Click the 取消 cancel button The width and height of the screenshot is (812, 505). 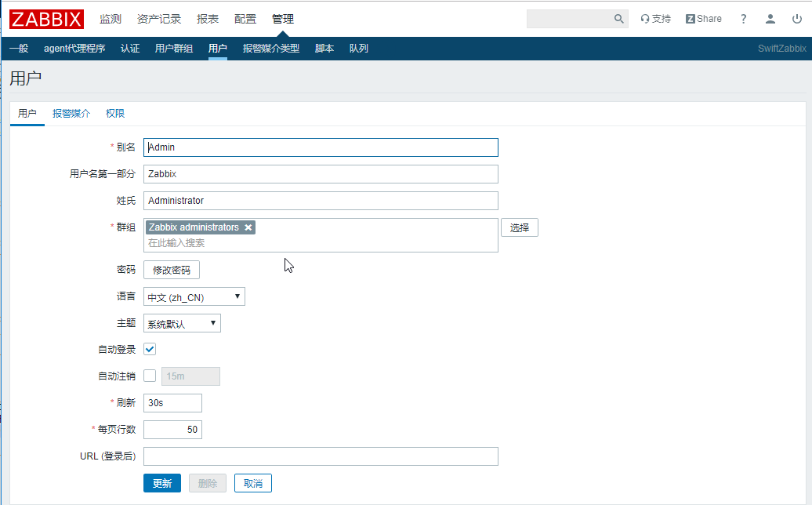tap(253, 483)
